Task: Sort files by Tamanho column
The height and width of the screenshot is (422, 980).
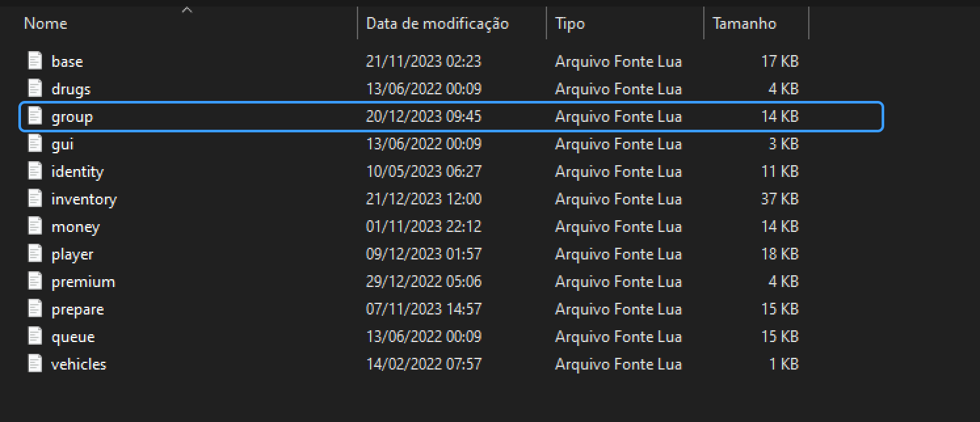Action: click(x=744, y=24)
